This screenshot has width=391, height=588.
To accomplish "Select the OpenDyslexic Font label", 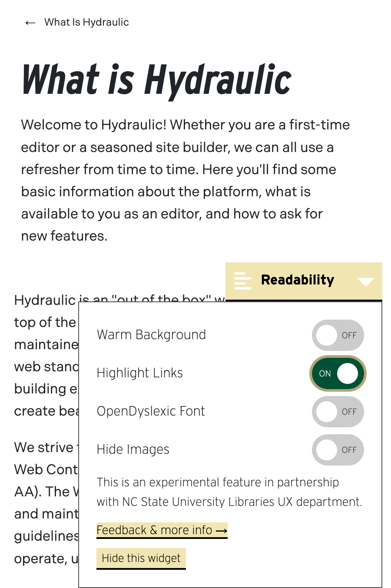I will pos(150,411).
